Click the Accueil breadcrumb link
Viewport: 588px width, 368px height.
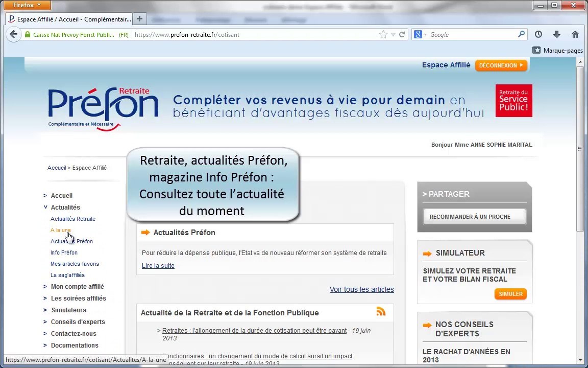click(x=57, y=168)
